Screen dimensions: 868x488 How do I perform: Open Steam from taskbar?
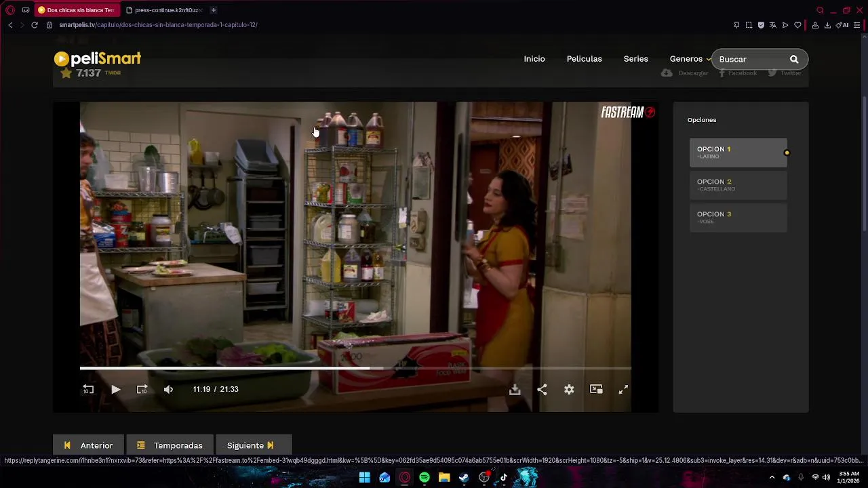tap(464, 477)
